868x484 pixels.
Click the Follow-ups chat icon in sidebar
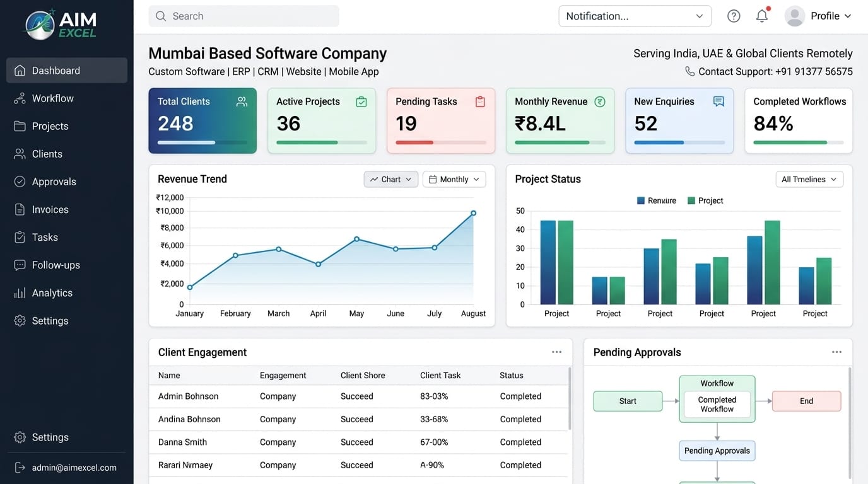click(20, 265)
